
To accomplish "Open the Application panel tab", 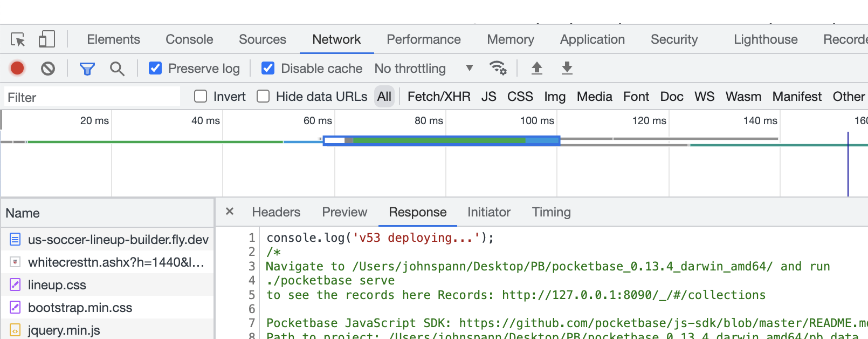I will tap(593, 39).
